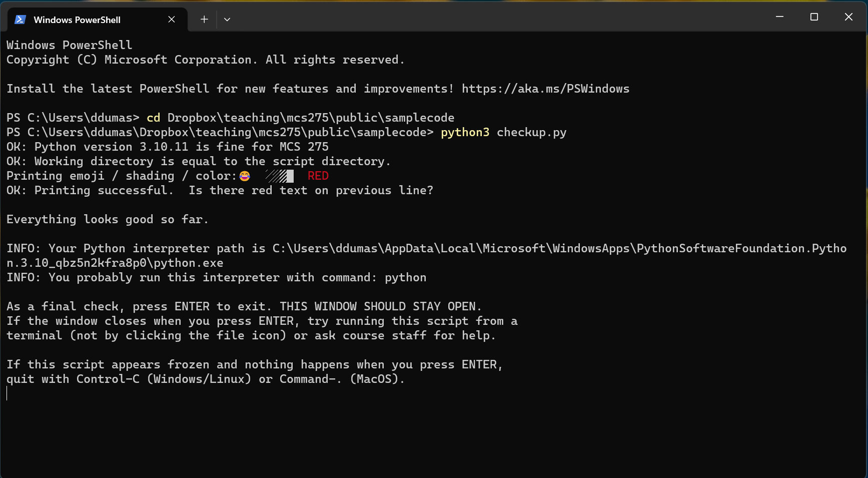Close the terminal window
This screenshot has width=868, height=478.
(x=848, y=17)
